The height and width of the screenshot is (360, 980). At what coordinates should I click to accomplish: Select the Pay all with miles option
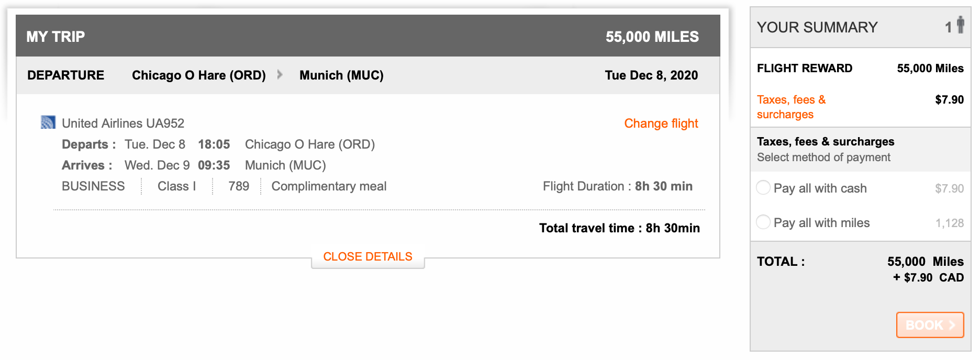pyautogui.click(x=763, y=222)
